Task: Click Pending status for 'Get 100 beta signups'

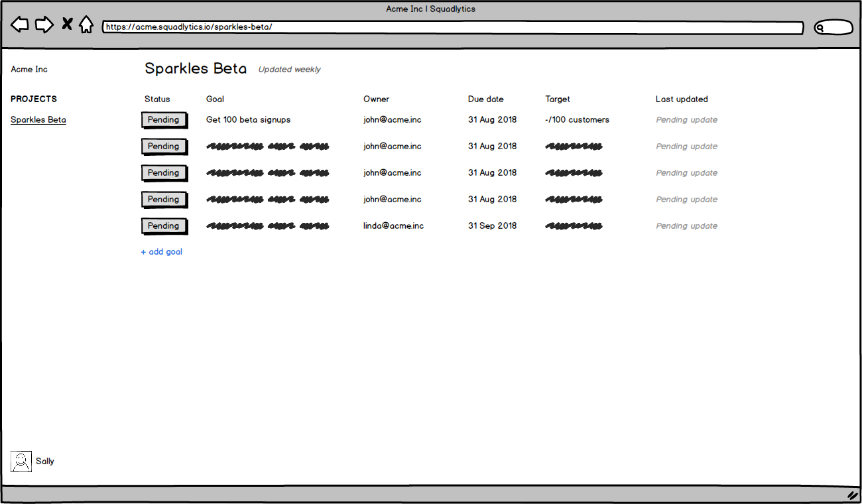Action: click(164, 120)
